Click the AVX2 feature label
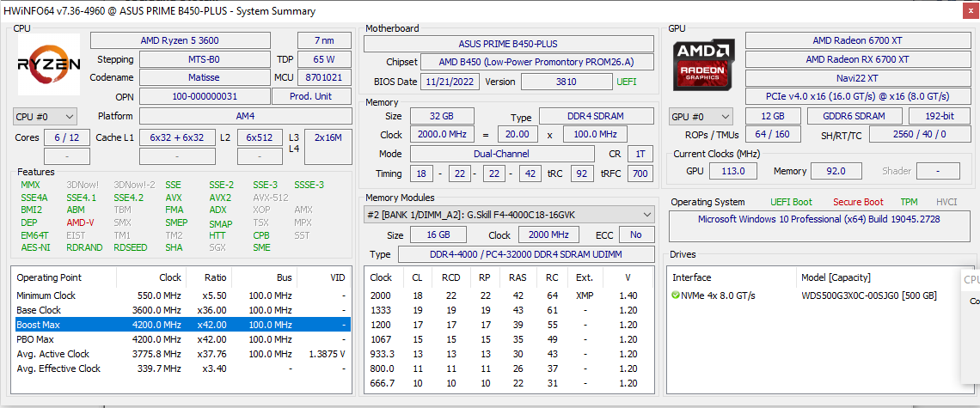 (x=218, y=198)
